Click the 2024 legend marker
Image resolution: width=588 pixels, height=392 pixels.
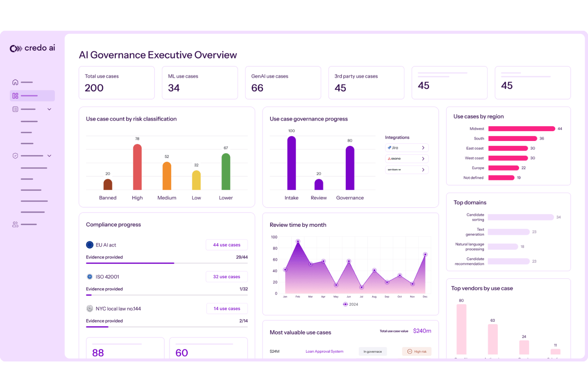(x=345, y=304)
